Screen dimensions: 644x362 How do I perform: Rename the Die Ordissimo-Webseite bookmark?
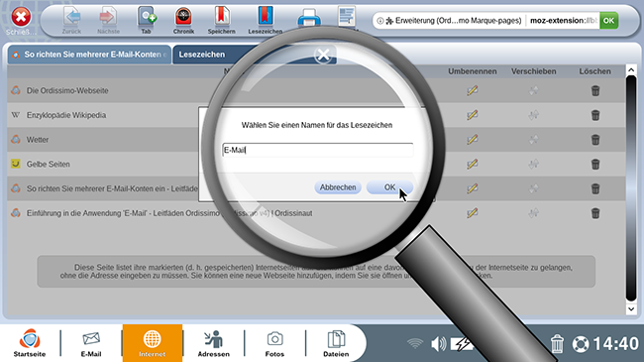(x=473, y=90)
